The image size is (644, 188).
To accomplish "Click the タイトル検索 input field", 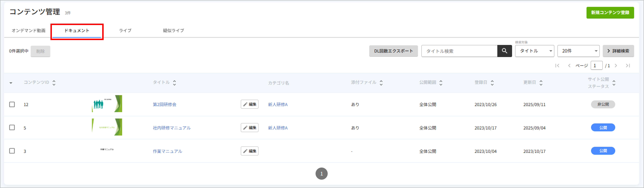I will click(x=459, y=51).
